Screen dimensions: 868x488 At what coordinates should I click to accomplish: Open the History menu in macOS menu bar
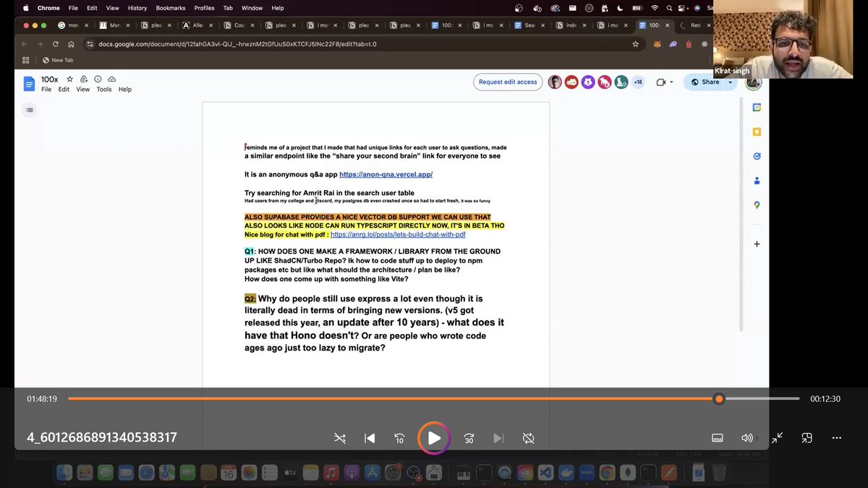click(x=137, y=8)
